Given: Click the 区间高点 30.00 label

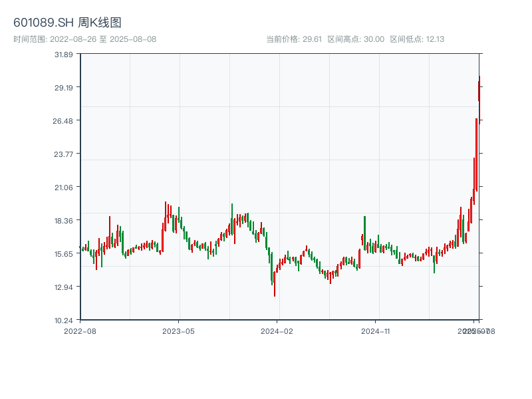Looking at the screenshot, I should [x=356, y=39].
